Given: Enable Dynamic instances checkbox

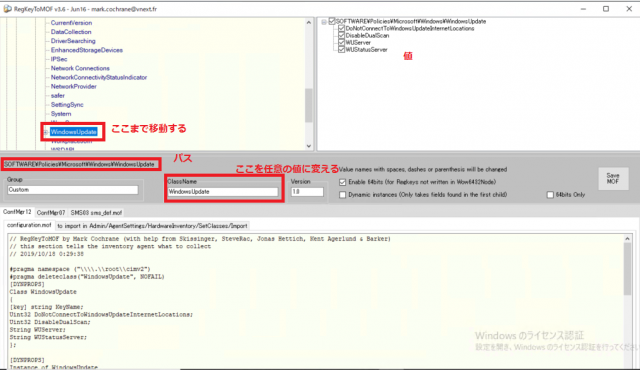Looking at the screenshot, I should coord(342,195).
